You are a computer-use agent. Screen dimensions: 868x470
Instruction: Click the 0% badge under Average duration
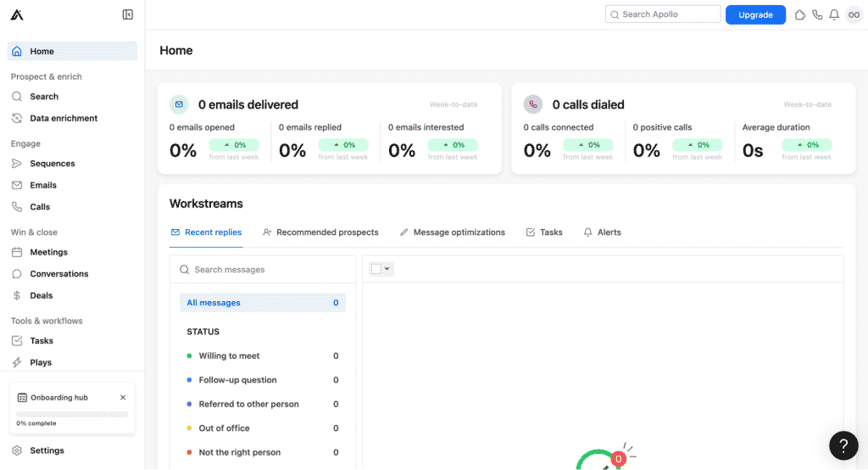[x=807, y=145]
